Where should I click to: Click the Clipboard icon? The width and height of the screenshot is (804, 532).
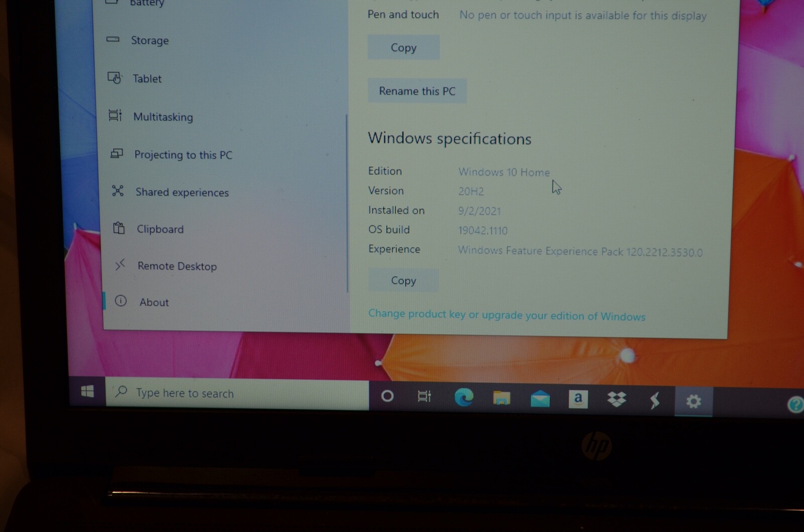tap(119, 228)
